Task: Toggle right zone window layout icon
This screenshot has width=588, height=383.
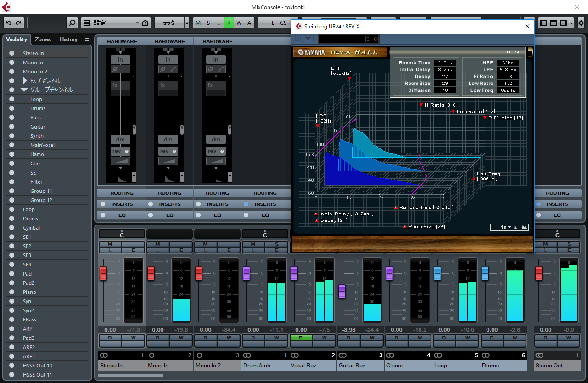Action: coord(563,23)
